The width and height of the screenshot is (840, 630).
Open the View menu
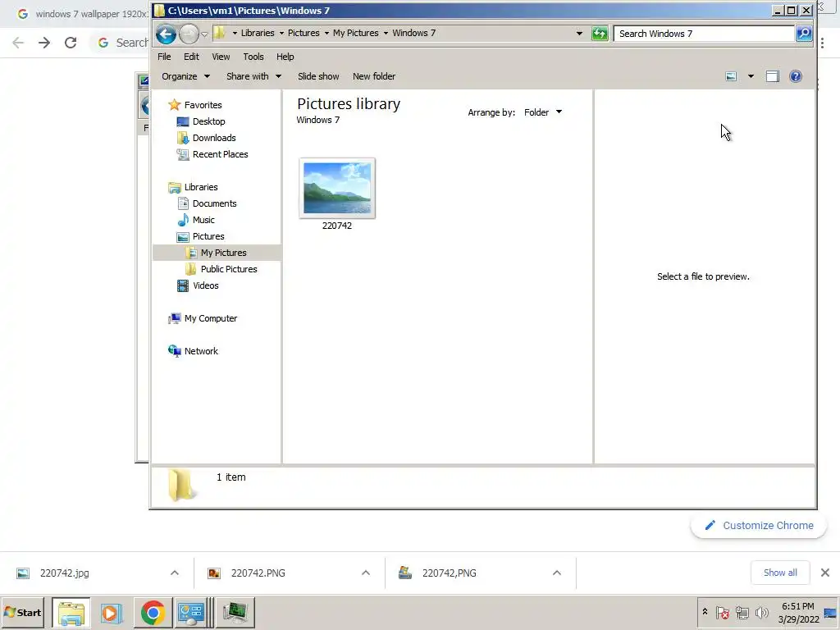pyautogui.click(x=221, y=57)
